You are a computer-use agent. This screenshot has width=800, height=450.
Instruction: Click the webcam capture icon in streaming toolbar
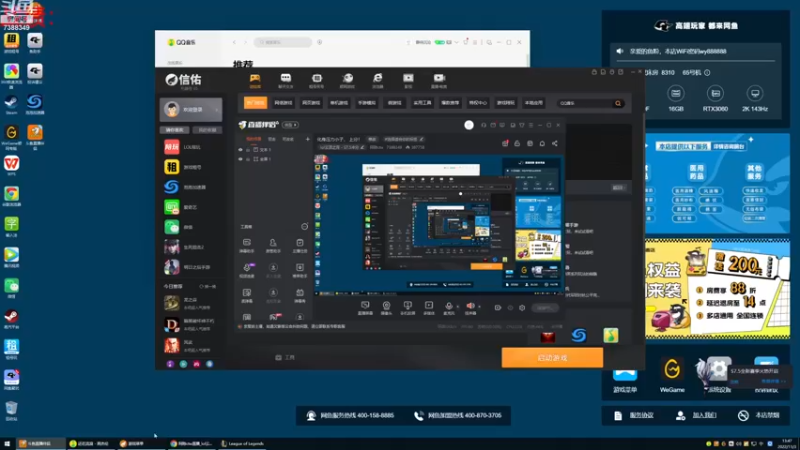click(x=386, y=306)
